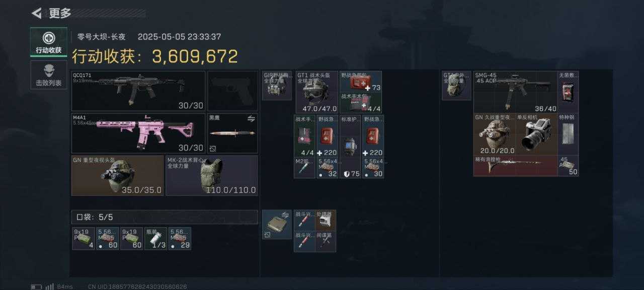
Task: Click the empty pistol slot
Action: click(232, 91)
